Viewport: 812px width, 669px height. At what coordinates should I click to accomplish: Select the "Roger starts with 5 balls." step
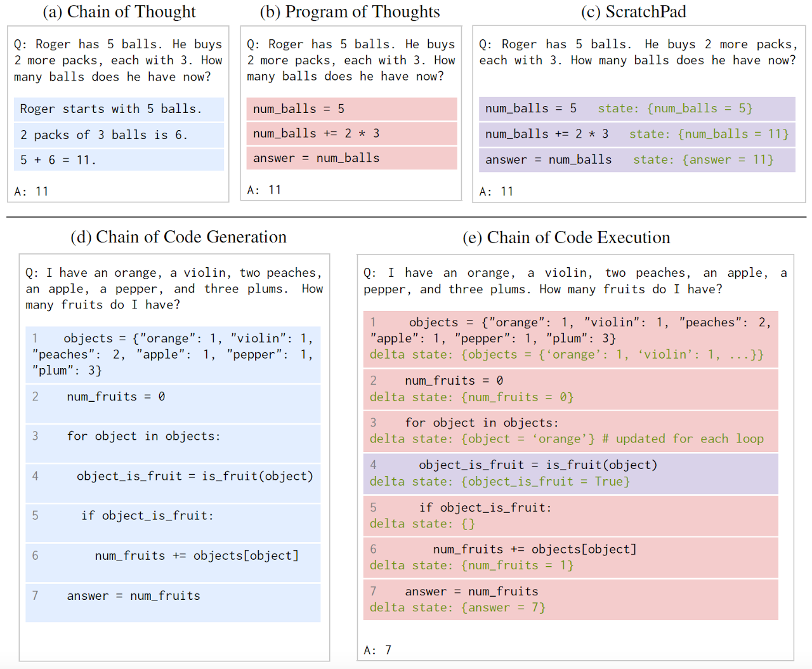[x=111, y=109]
